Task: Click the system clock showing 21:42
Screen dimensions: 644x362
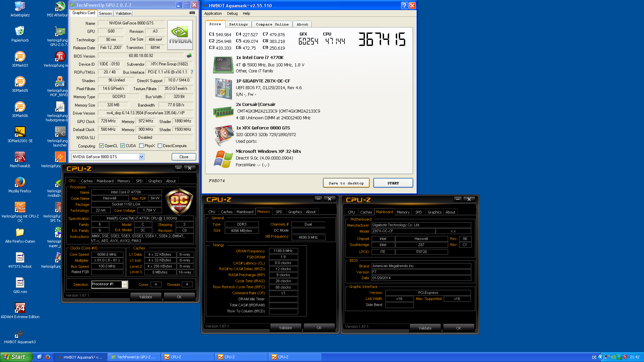Action: pos(635,357)
